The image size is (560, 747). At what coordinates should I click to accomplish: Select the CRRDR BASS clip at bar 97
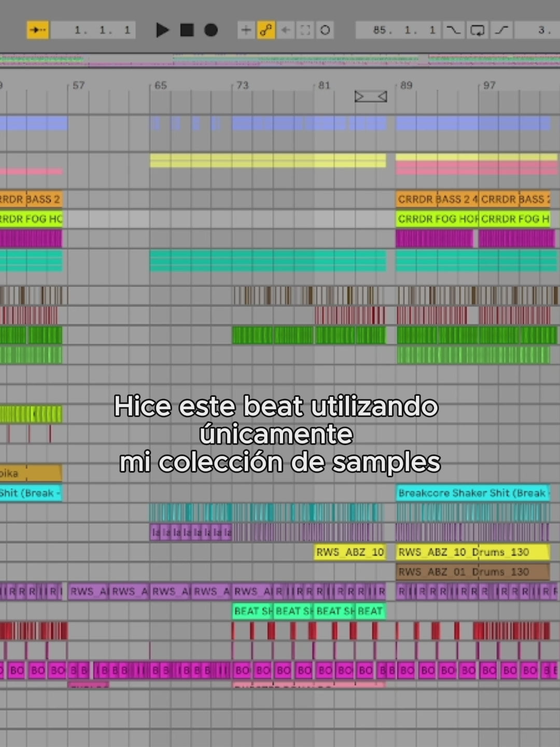514,199
